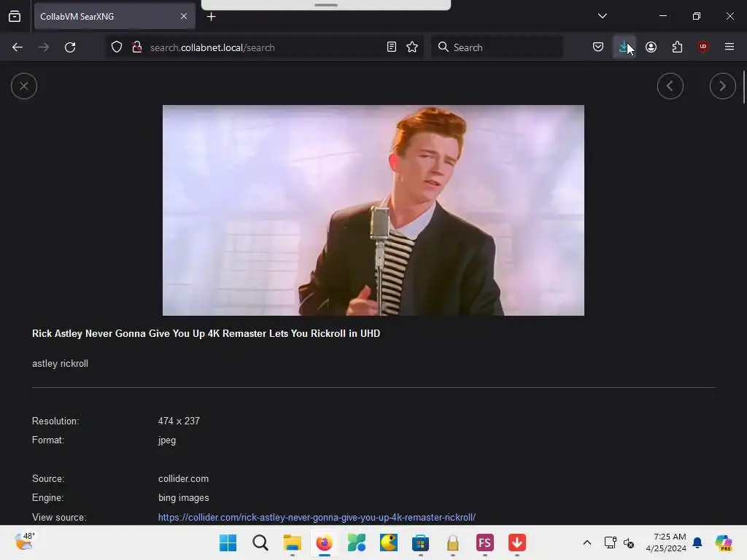The height and width of the screenshot is (560, 747).
Task: List all tabs dropdown arrow
Action: pyautogui.click(x=602, y=16)
